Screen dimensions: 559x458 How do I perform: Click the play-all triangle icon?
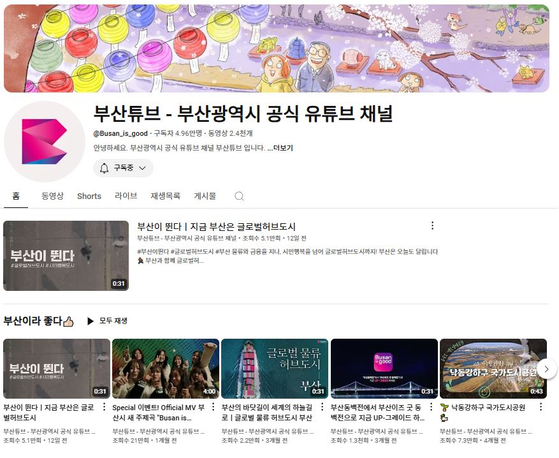click(91, 321)
